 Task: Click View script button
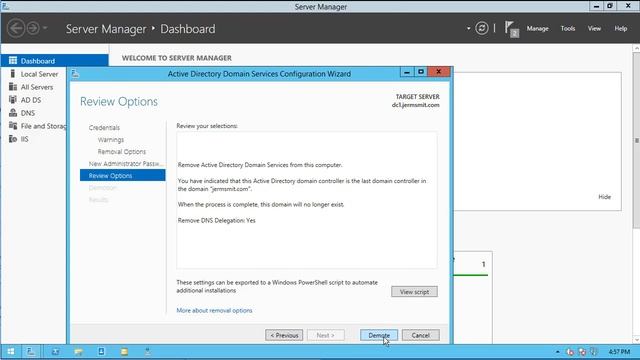click(414, 291)
